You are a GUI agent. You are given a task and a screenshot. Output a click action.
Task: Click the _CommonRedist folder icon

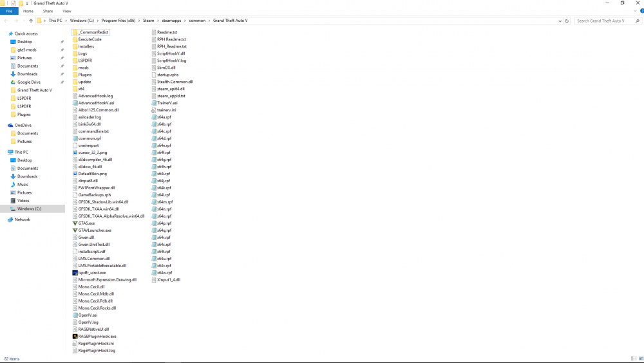(75, 32)
